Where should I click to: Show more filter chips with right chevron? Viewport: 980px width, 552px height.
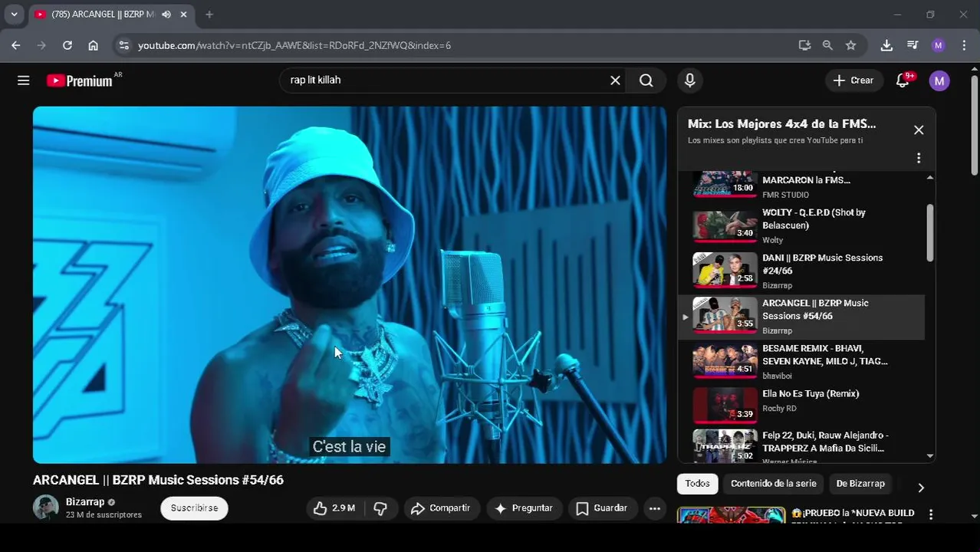[920, 488]
